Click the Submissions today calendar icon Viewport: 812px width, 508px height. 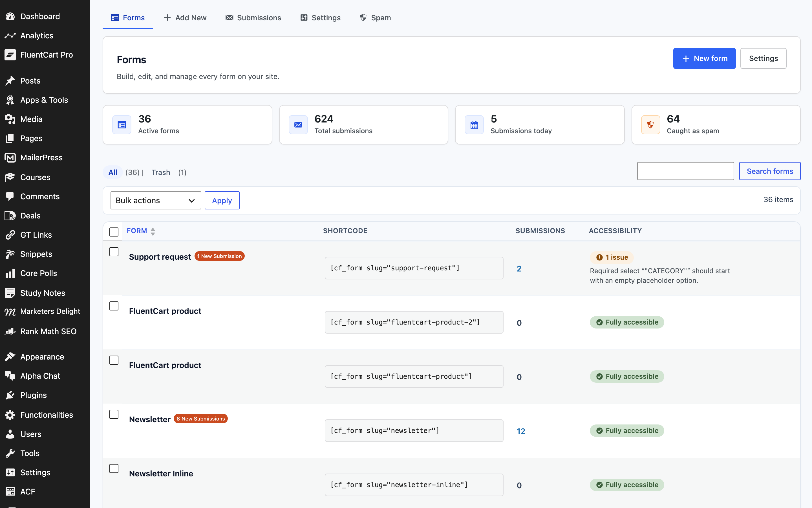(x=474, y=125)
